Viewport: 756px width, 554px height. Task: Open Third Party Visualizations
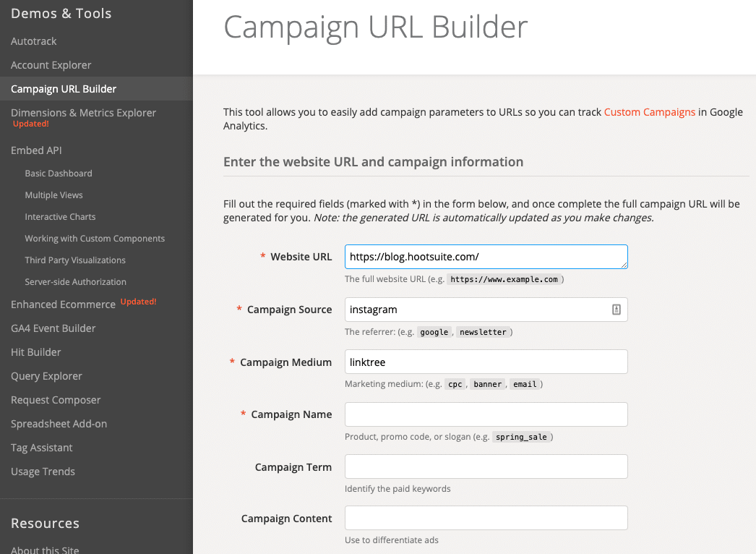coord(75,260)
